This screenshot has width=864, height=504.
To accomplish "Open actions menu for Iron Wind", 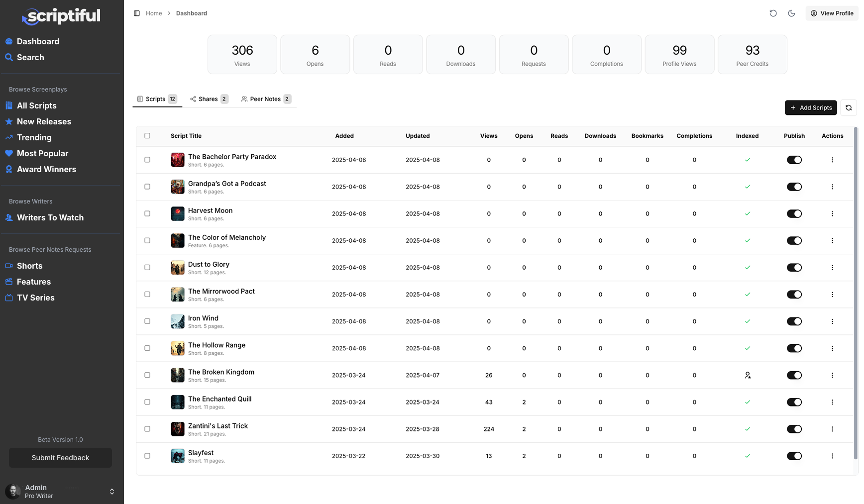I will pos(832,321).
